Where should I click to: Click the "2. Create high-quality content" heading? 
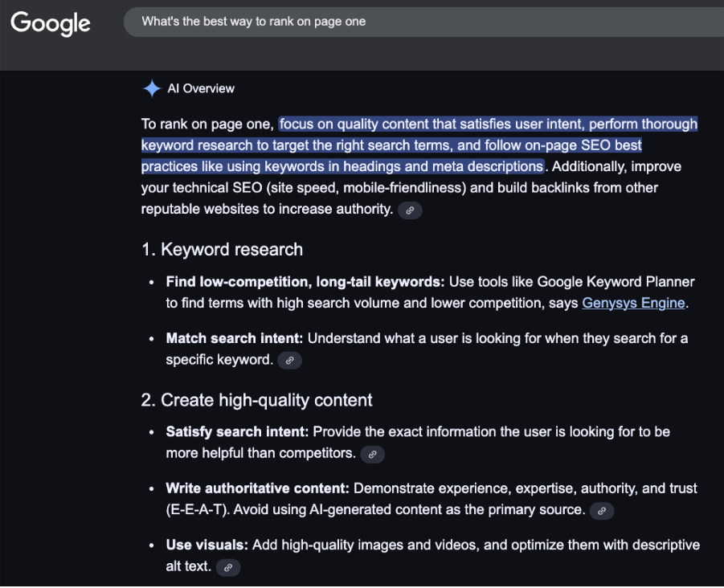(256, 400)
